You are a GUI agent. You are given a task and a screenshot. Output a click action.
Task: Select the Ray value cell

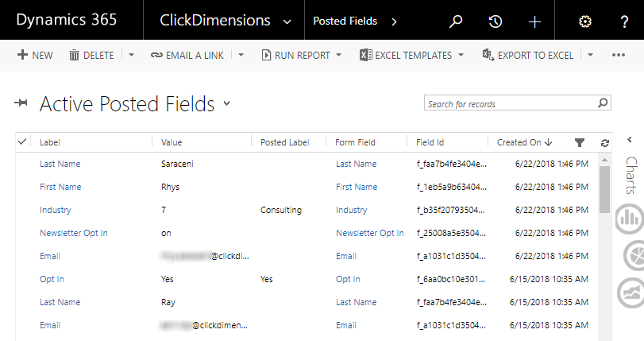click(168, 302)
